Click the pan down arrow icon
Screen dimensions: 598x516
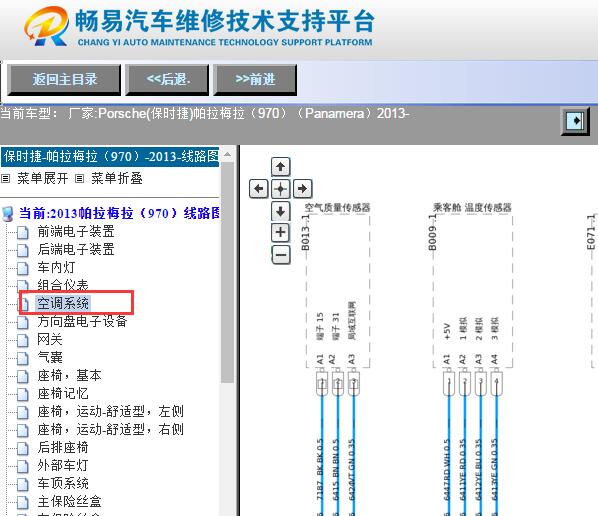[280, 211]
